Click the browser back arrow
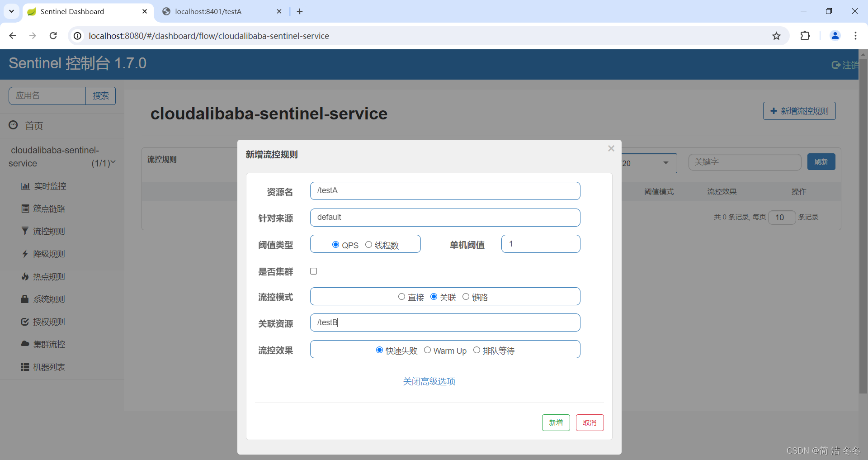The height and width of the screenshot is (460, 868). pos(13,36)
